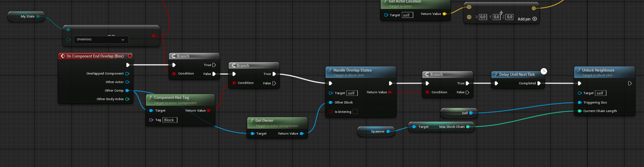Select the Delay Until Next Tick node title
The image size is (644, 167).
517,75
